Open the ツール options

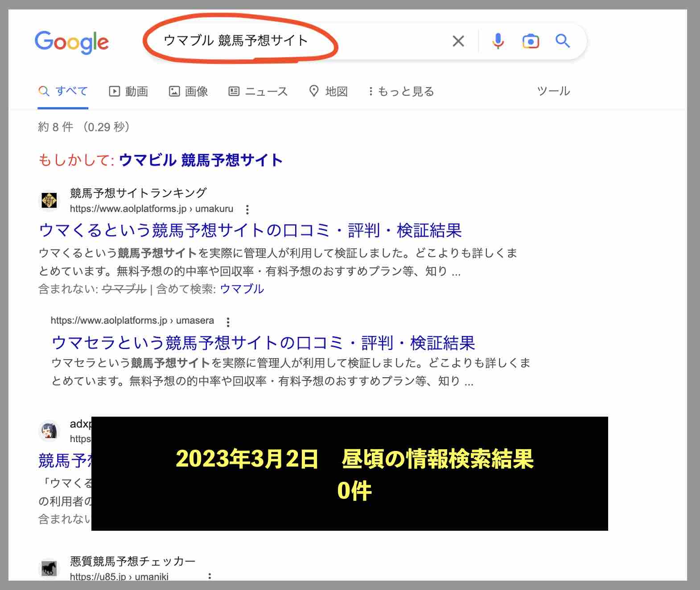553,91
